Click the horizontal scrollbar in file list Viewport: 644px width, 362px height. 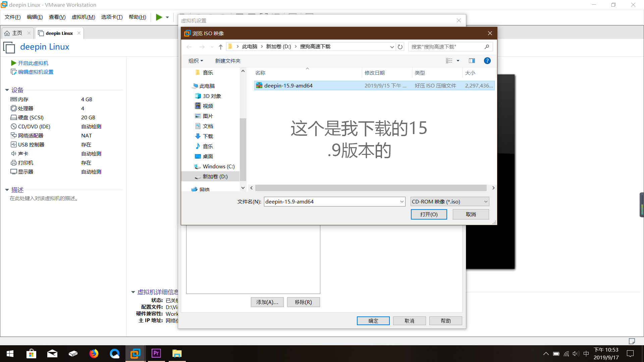[371, 188]
